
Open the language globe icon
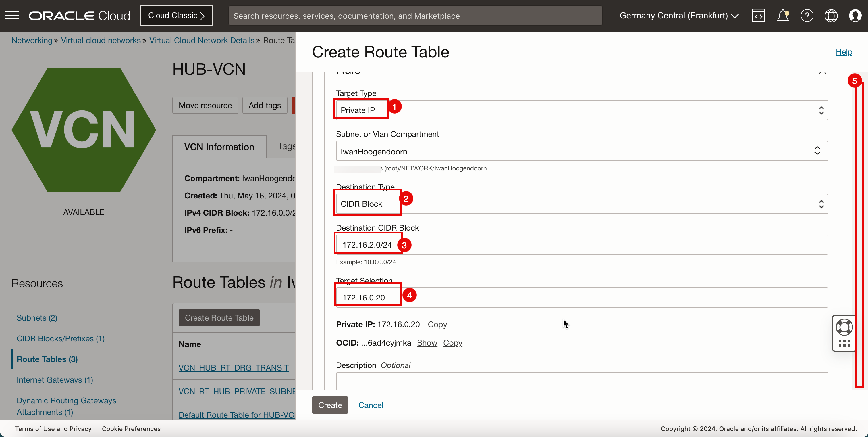tap(831, 16)
